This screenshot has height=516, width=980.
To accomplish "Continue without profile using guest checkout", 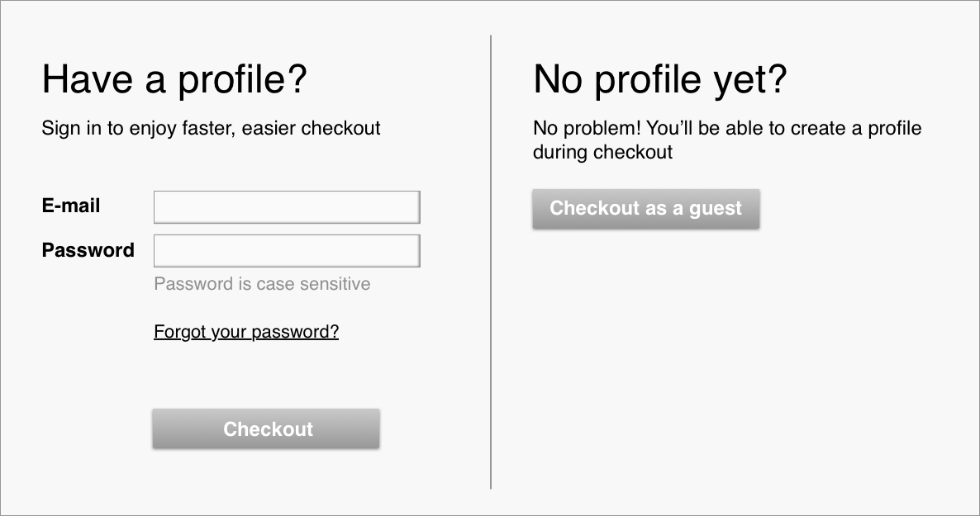I will click(645, 209).
